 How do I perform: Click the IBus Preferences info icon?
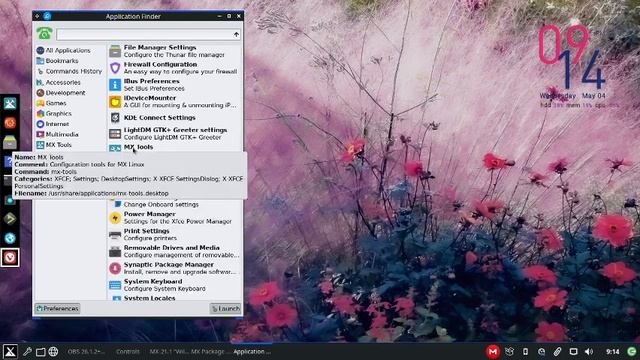point(115,84)
